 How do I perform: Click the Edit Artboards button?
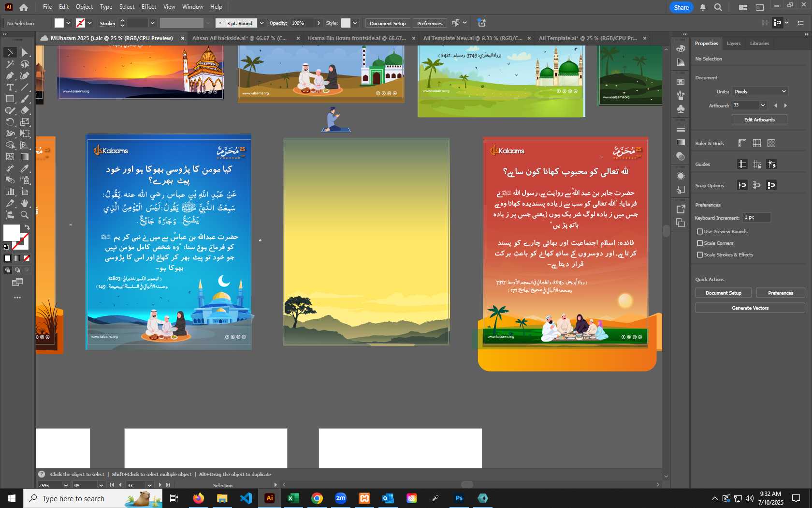pos(759,120)
